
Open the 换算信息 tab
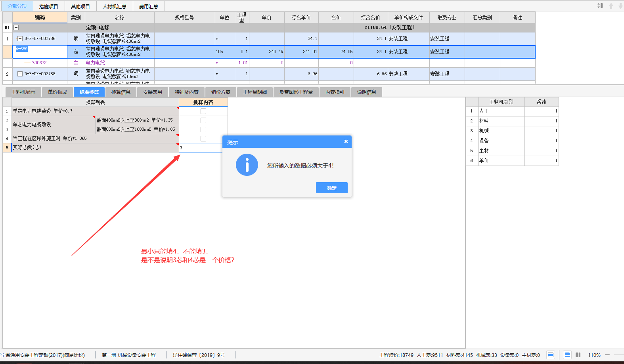coord(121,92)
